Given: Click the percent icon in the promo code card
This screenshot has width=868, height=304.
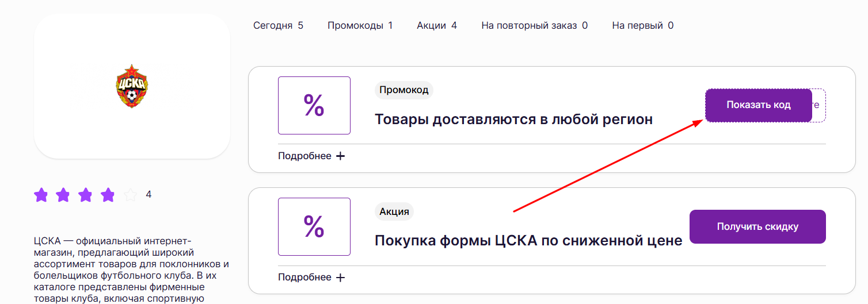Looking at the screenshot, I should coord(314,106).
